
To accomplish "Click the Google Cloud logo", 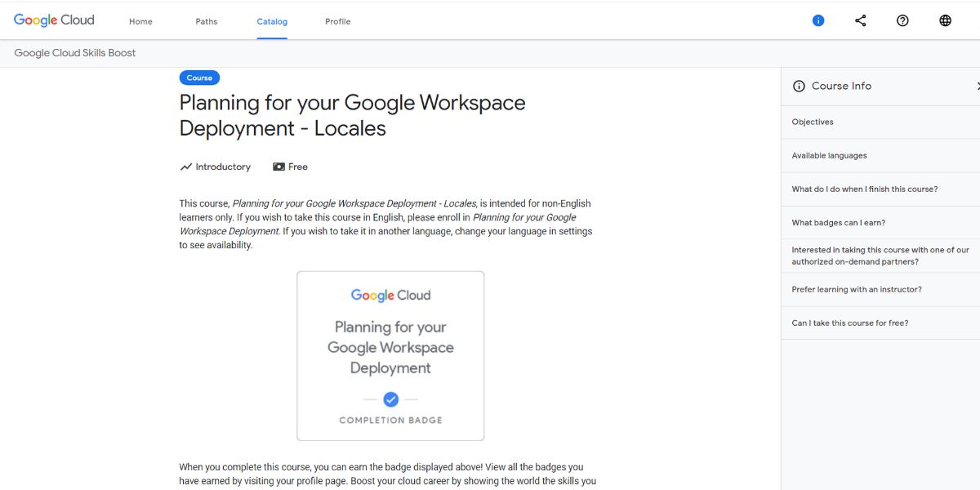I will (x=54, y=20).
